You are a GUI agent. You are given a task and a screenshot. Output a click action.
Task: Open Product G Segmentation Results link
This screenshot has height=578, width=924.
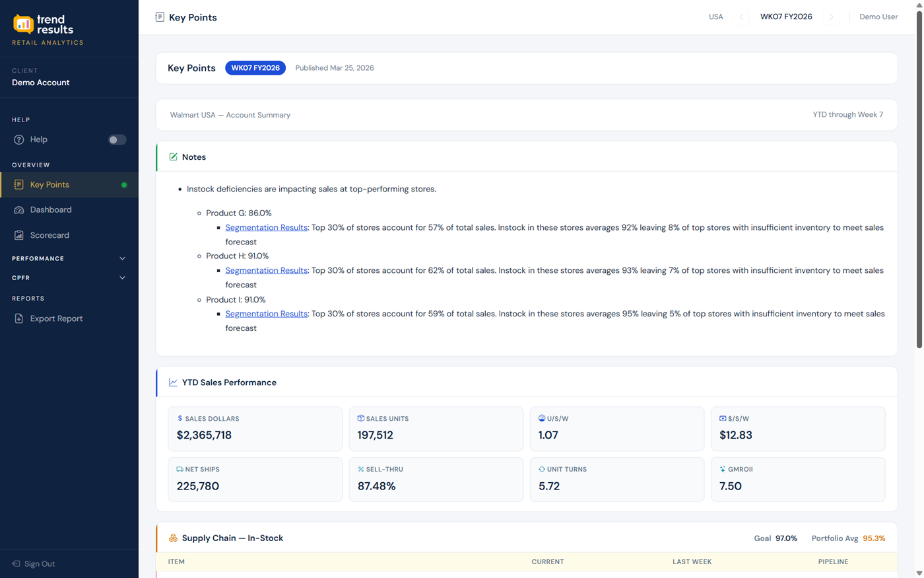click(266, 228)
